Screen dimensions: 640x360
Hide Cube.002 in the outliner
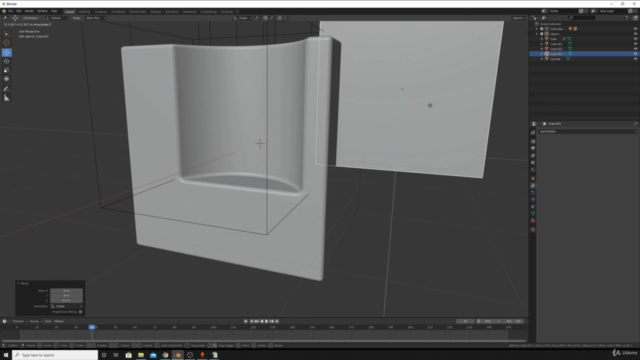[635, 49]
